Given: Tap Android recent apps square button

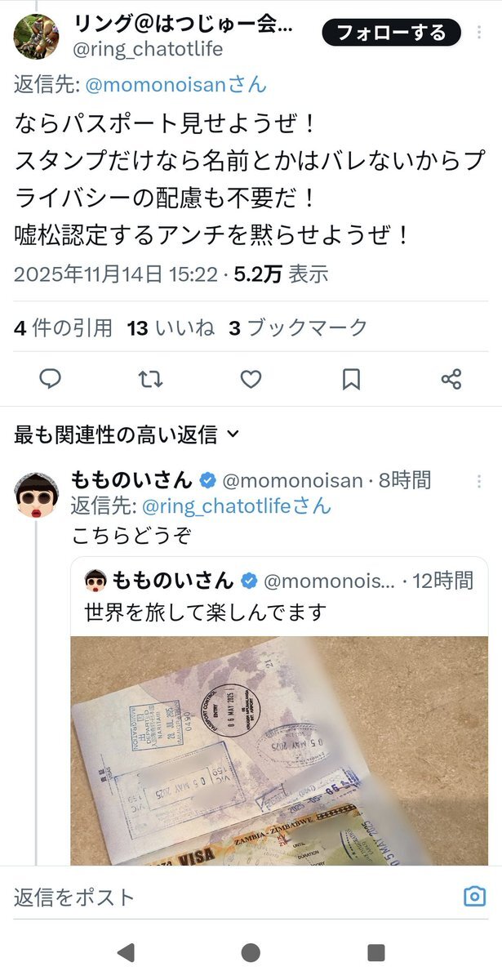Looking at the screenshot, I should tap(375, 952).
